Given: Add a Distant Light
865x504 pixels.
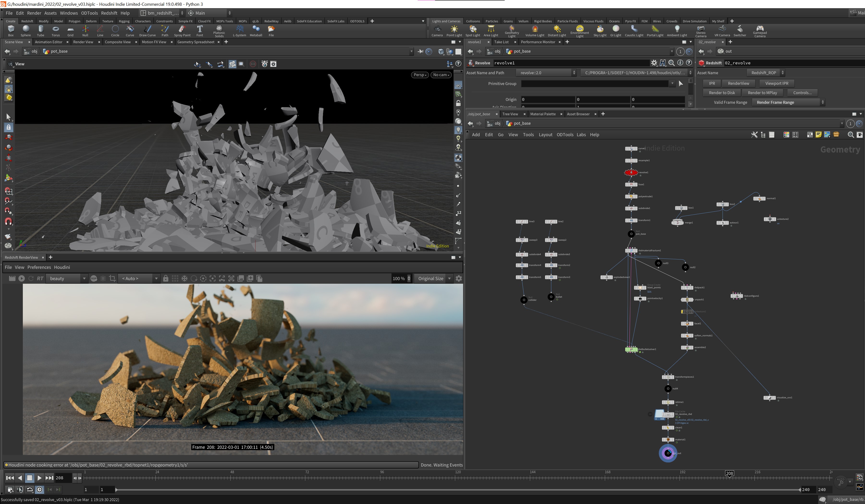Looking at the screenshot, I should 557,31.
